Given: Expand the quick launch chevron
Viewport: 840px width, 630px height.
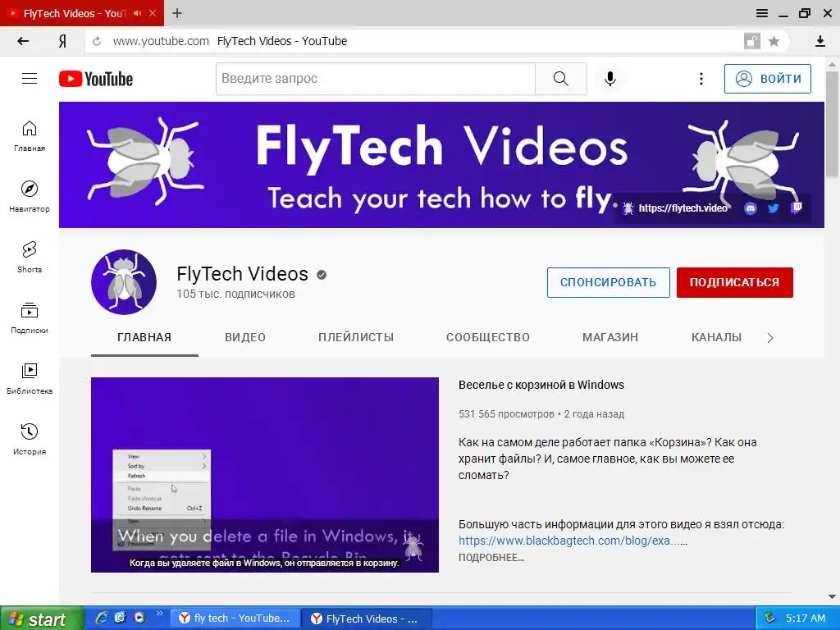Looking at the screenshot, I should [159, 614].
